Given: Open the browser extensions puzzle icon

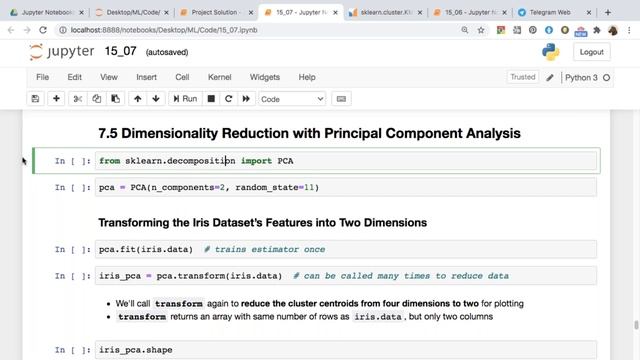Looking at the screenshot, I should [597, 30].
